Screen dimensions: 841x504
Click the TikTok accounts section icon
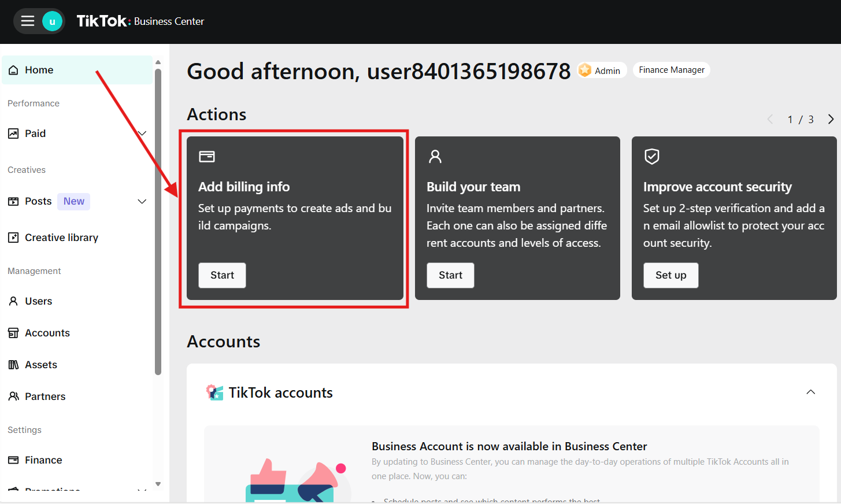214,392
